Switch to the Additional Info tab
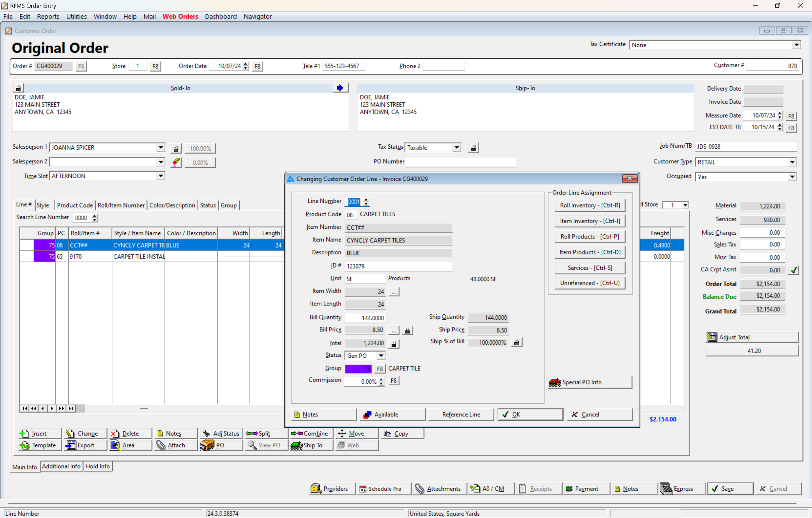Screen dimensions: 812x518 [61, 467]
